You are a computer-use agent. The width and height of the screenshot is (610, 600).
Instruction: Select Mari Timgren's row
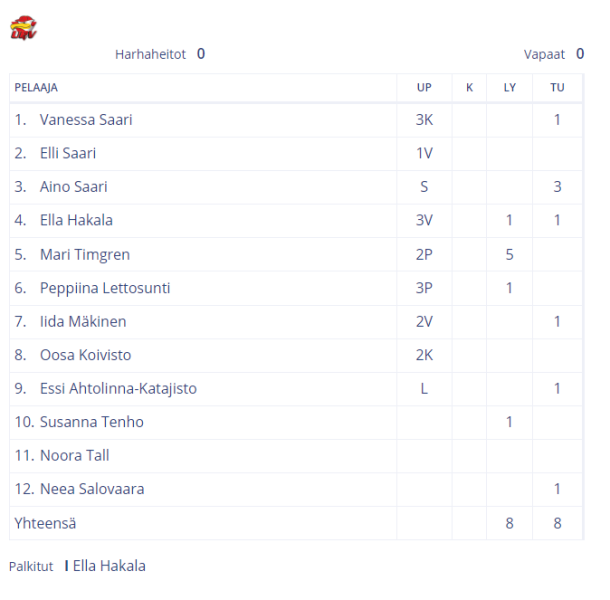tap(296, 254)
